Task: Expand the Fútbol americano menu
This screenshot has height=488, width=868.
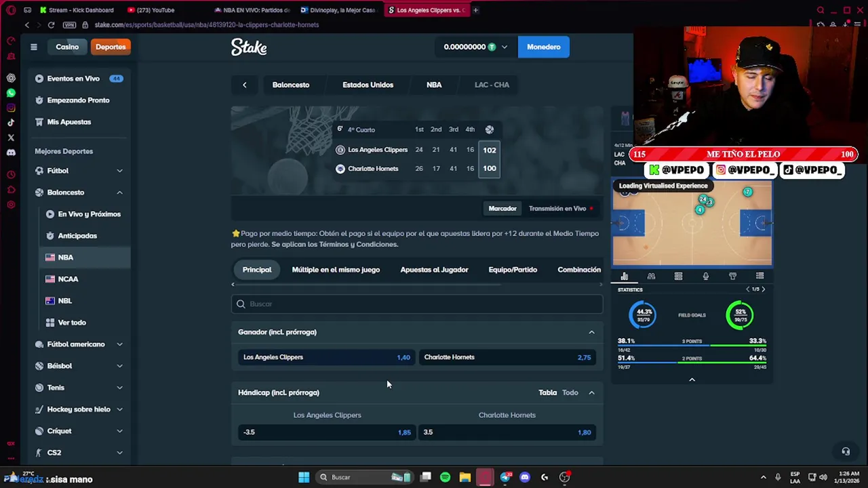Action: pyautogui.click(x=119, y=344)
